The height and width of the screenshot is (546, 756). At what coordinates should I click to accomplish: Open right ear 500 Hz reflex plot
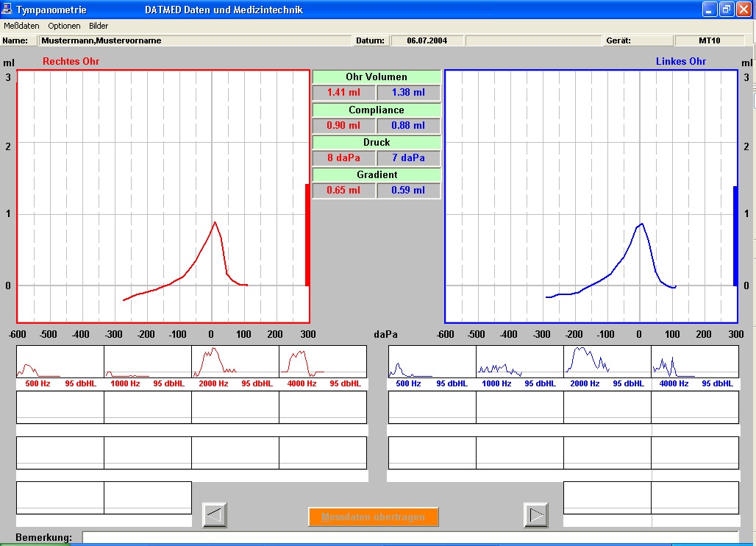[60, 361]
